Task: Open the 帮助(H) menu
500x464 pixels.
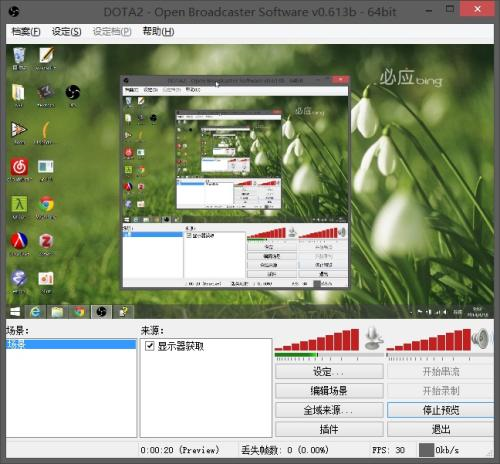Action: point(158,32)
